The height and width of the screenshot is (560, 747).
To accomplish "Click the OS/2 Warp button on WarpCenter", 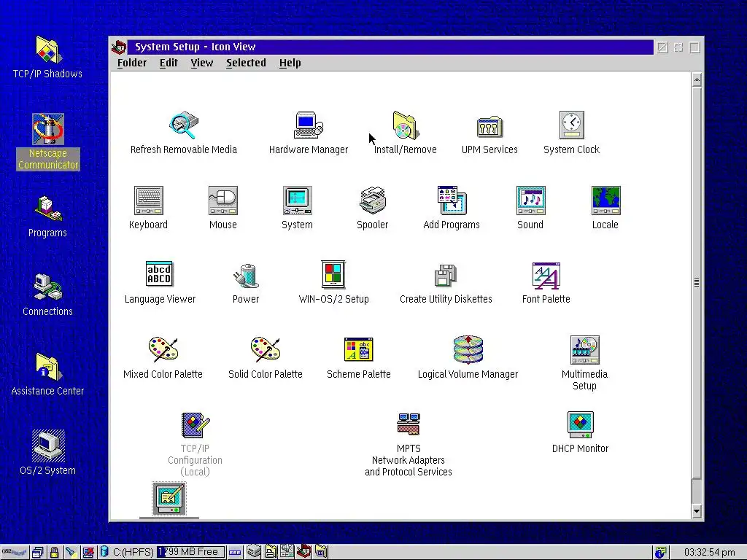I will (x=15, y=553).
